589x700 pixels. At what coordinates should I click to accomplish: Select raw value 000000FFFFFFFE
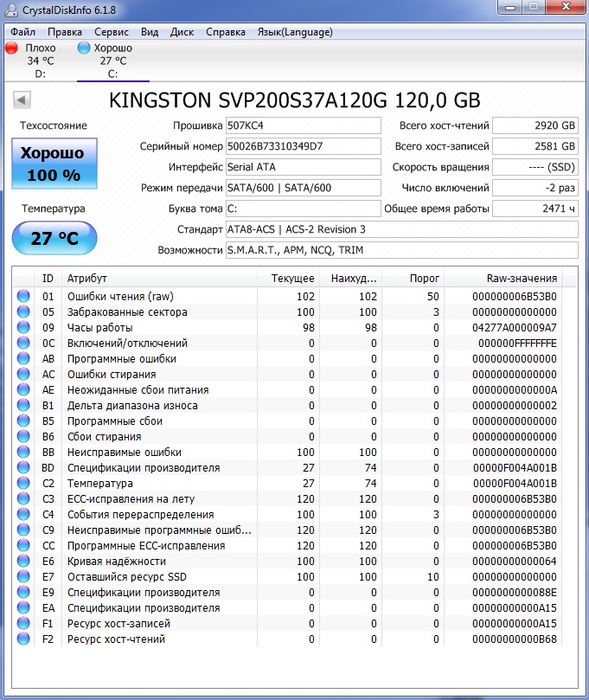(x=517, y=344)
